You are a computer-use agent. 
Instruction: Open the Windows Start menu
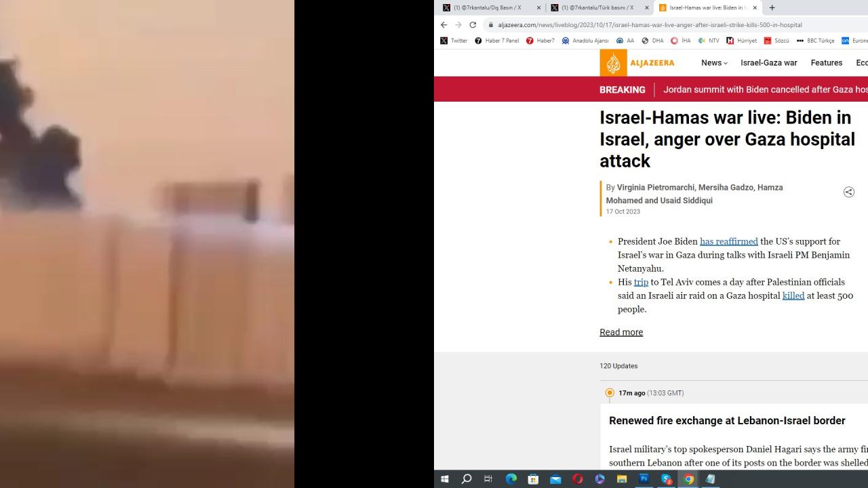click(x=445, y=479)
